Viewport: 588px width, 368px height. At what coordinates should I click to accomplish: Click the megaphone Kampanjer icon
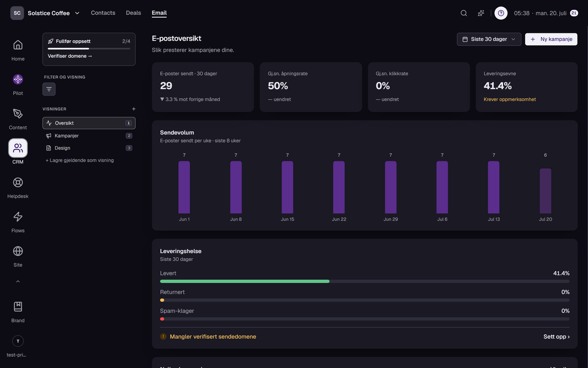click(49, 135)
